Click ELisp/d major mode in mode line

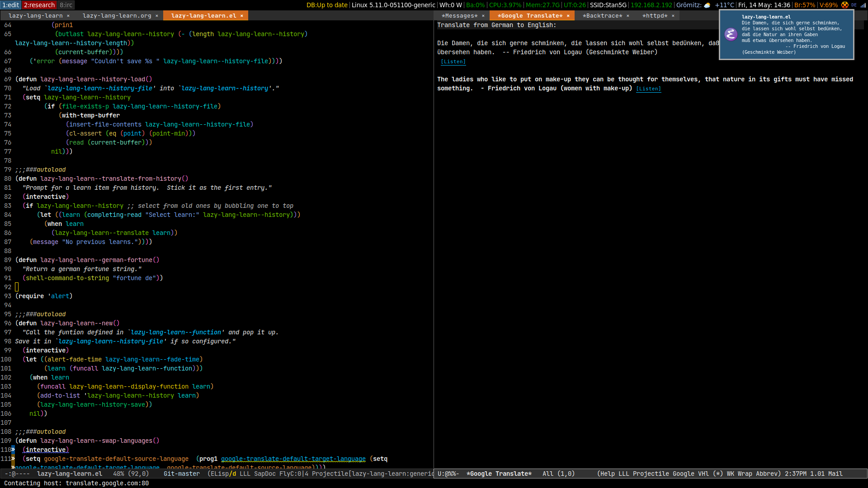pos(223,474)
